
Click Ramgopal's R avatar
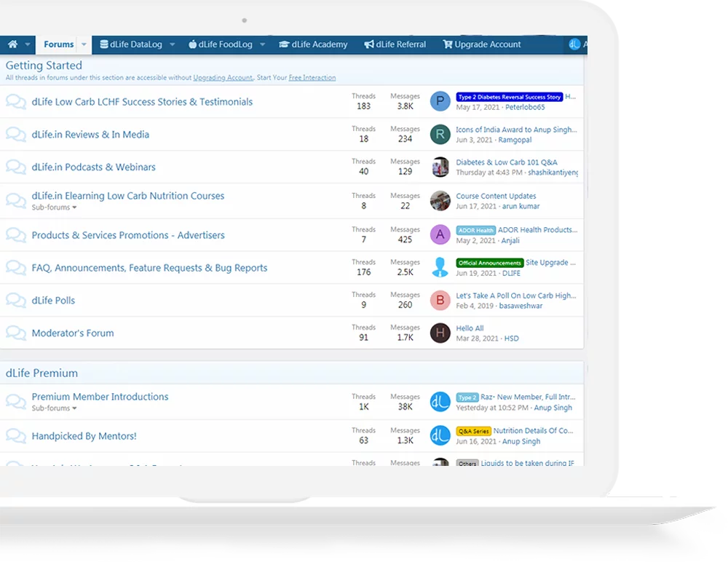click(440, 134)
